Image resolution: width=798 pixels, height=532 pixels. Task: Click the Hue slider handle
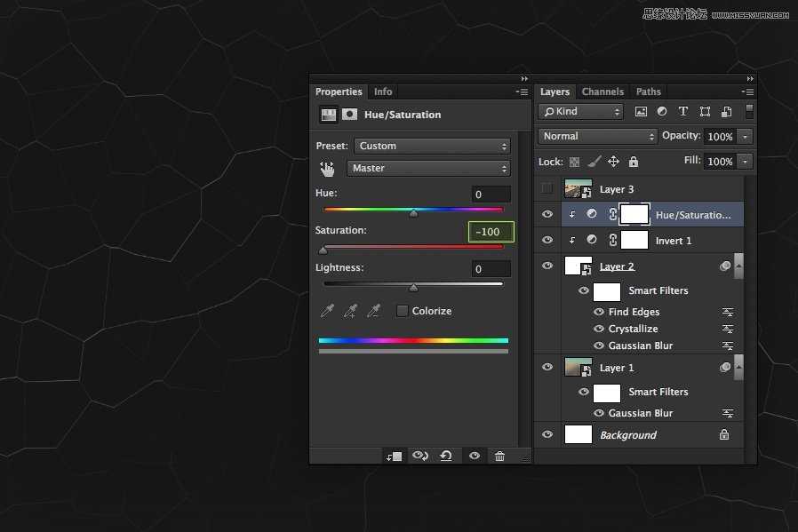pos(414,214)
